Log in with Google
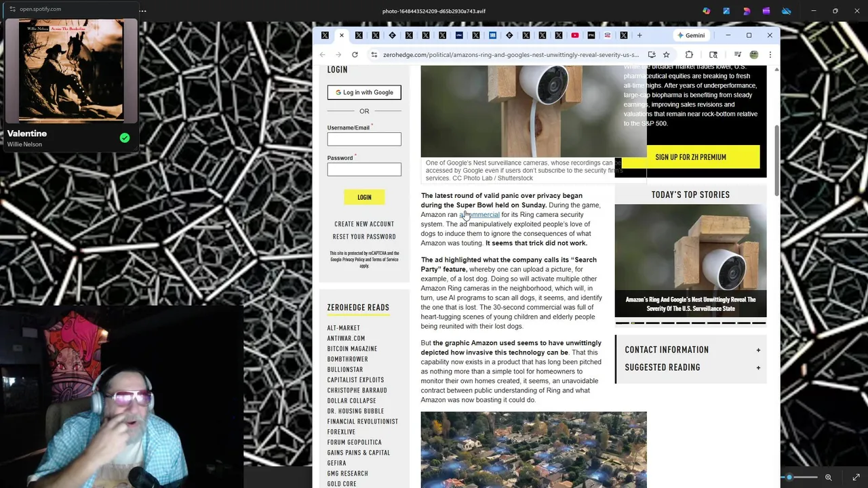This screenshot has height=488, width=868. (364, 92)
